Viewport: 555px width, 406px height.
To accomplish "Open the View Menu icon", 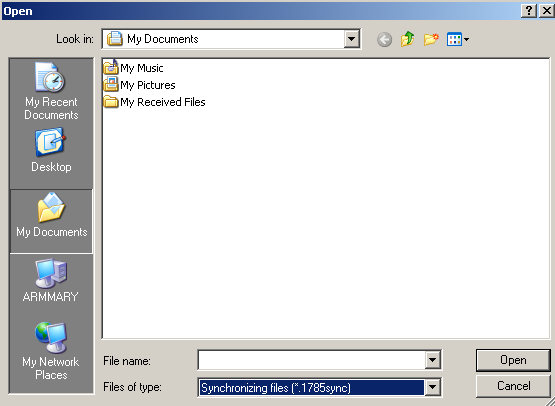I will pos(458,39).
